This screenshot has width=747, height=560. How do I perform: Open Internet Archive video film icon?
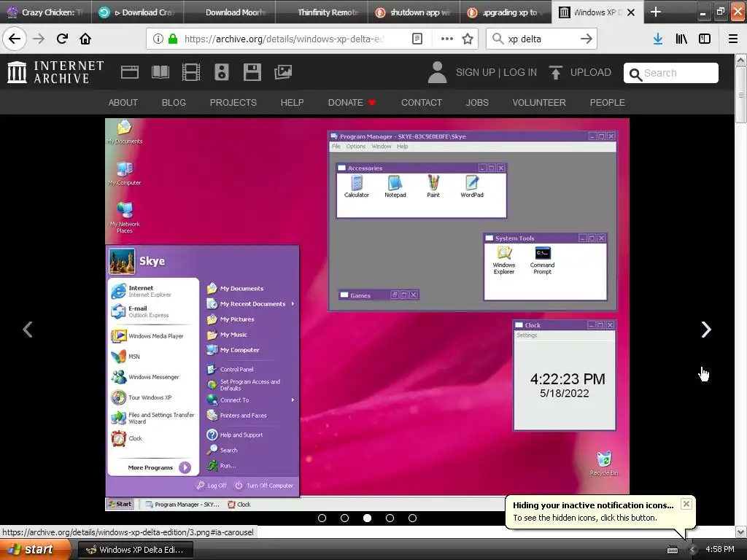point(190,72)
